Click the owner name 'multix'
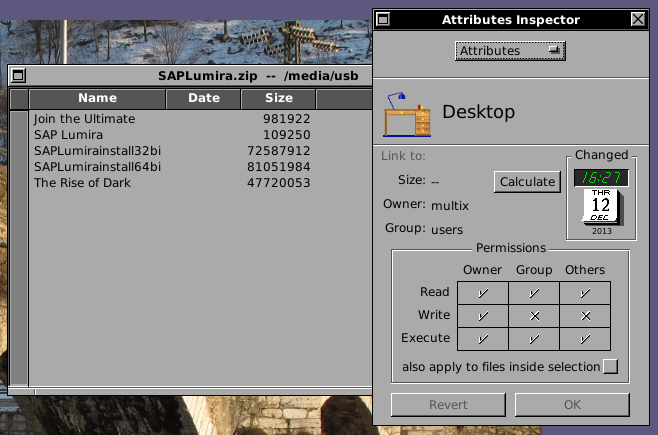 click(x=450, y=206)
